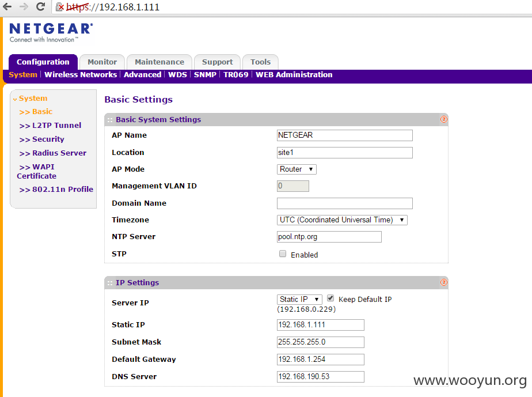Open the Timezone UTC dropdown
Image resolution: width=532 pixels, height=397 pixels.
tap(342, 220)
